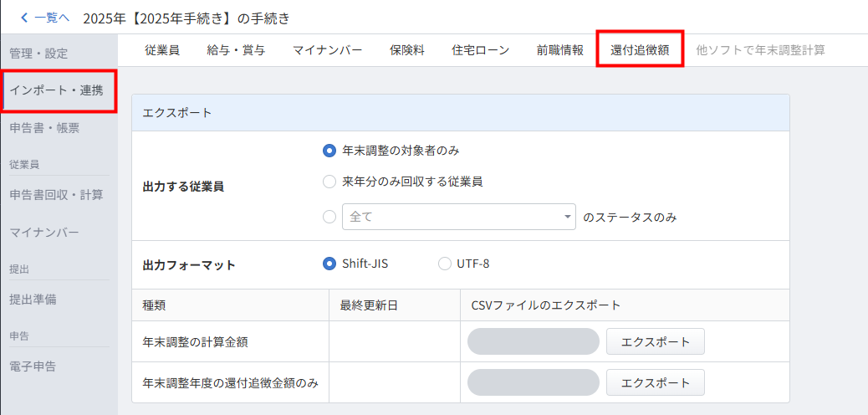Select 来年分のみ回収する従業員 radio option
The height and width of the screenshot is (415, 868).
click(x=329, y=182)
